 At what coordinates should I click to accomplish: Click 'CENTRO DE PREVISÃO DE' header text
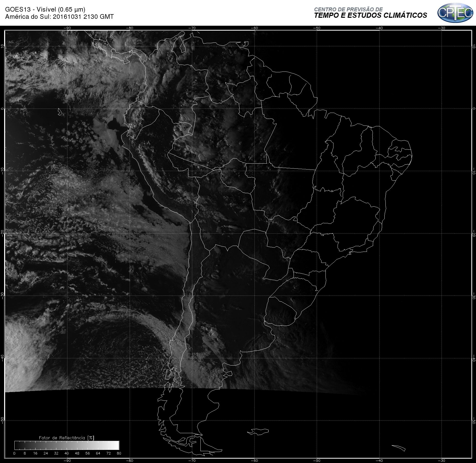click(x=348, y=9)
